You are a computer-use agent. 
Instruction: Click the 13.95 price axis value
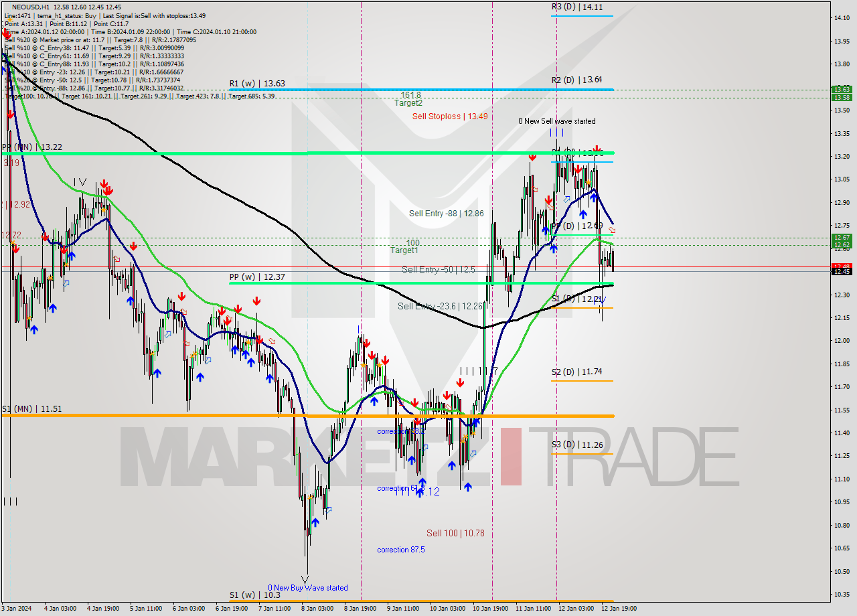(842, 41)
